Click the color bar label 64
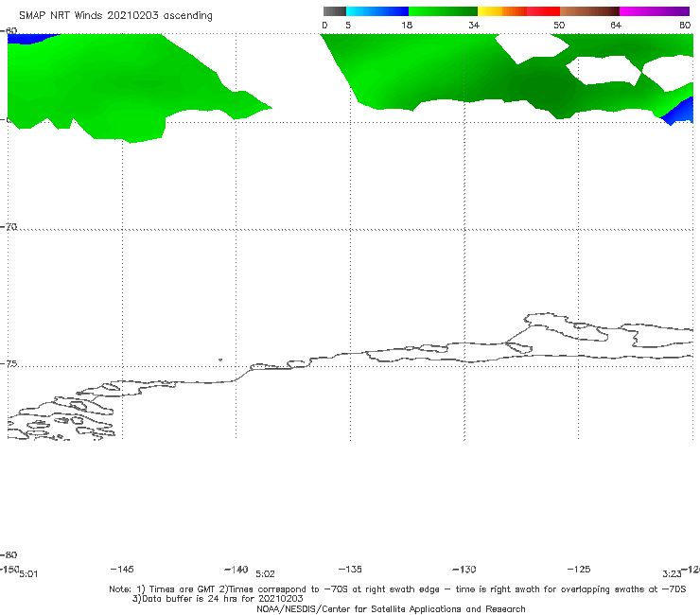The image size is (700, 615). pyautogui.click(x=616, y=25)
